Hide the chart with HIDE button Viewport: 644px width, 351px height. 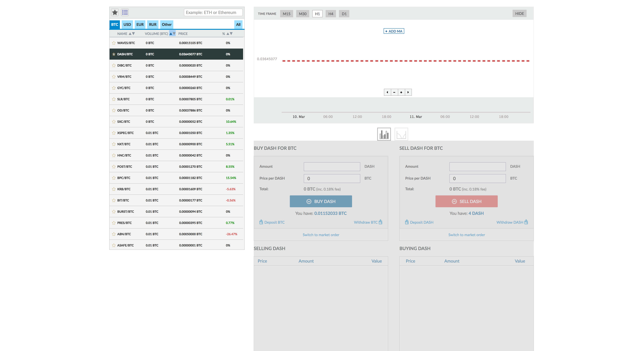[519, 14]
